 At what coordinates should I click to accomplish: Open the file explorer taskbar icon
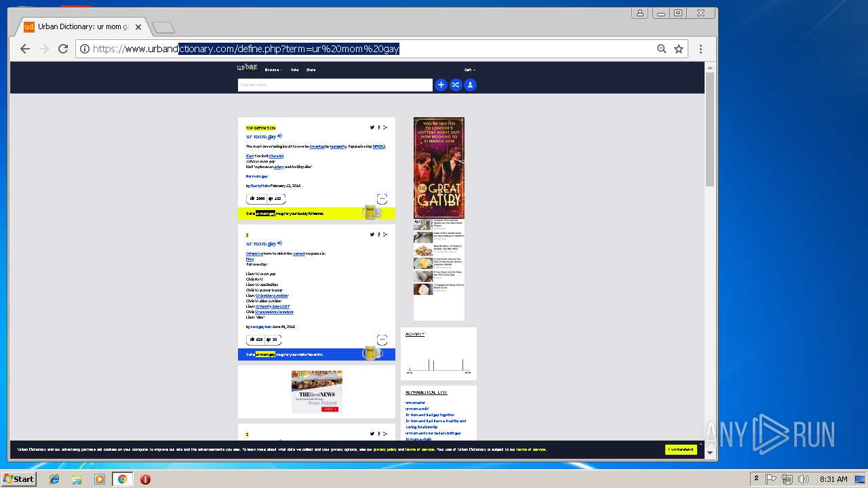coord(77,479)
